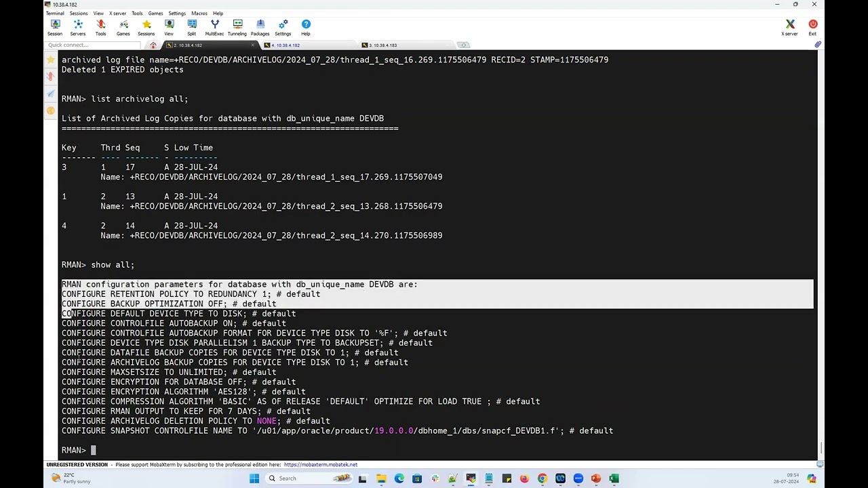Open the Servers toolbar icon

pos(78,28)
